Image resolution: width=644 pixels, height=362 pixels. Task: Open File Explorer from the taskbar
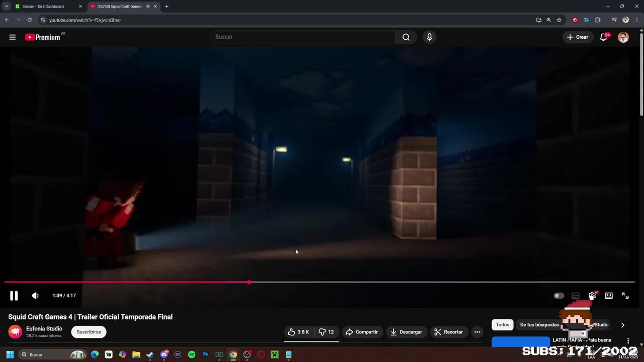tap(136, 355)
